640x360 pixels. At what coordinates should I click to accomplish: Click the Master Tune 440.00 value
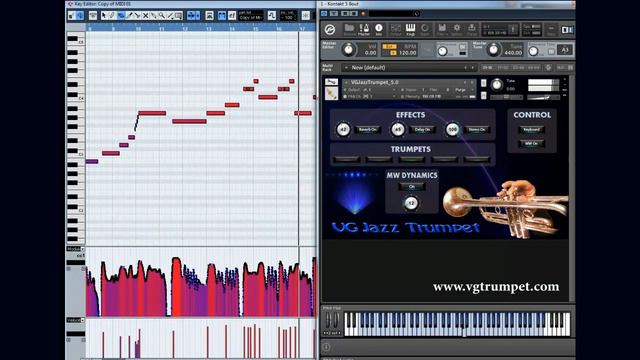coord(513,53)
